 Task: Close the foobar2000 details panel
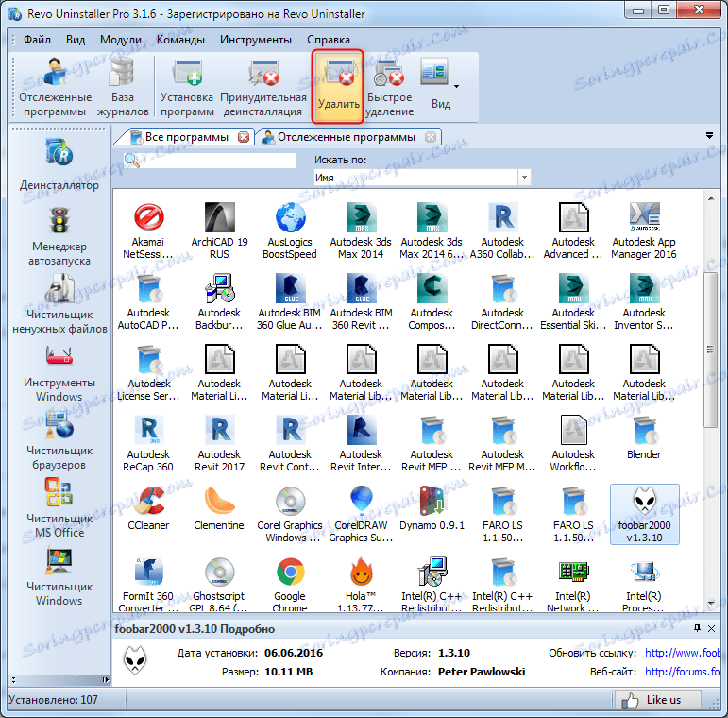tap(711, 628)
